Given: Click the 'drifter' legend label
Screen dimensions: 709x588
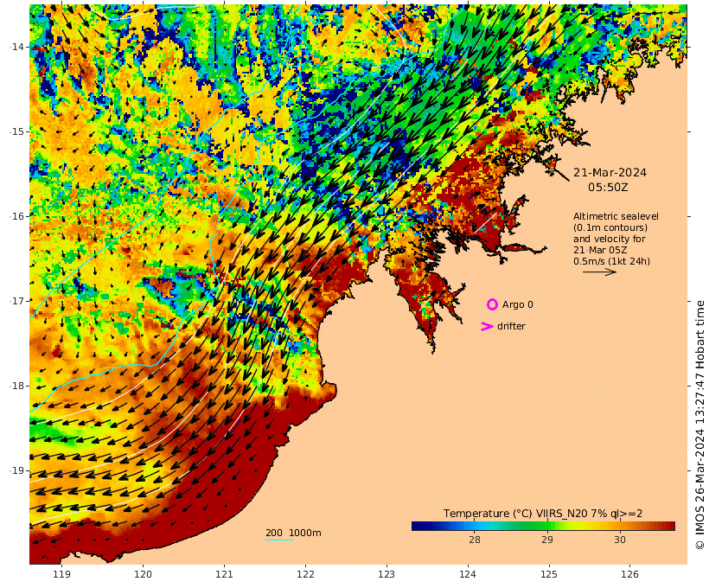Looking at the screenshot, I should click(x=511, y=326).
